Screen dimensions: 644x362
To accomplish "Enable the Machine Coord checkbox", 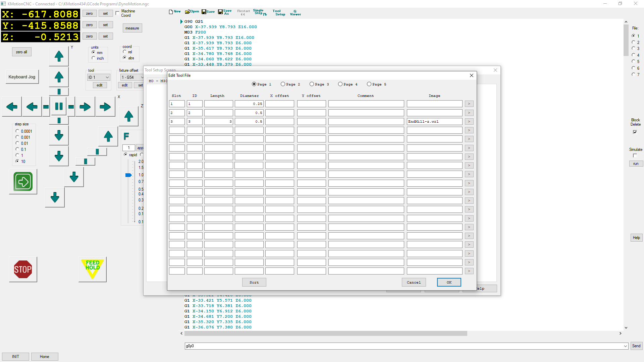I will click(x=117, y=13).
